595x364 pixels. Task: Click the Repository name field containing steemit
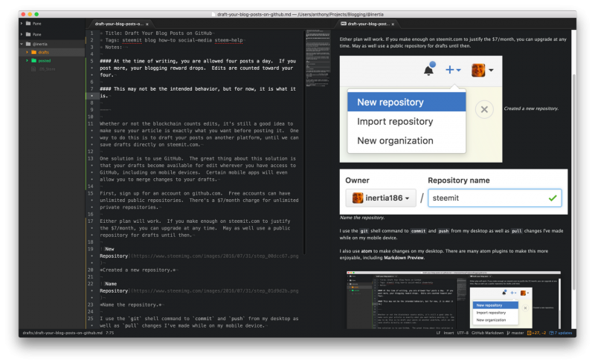click(x=495, y=198)
